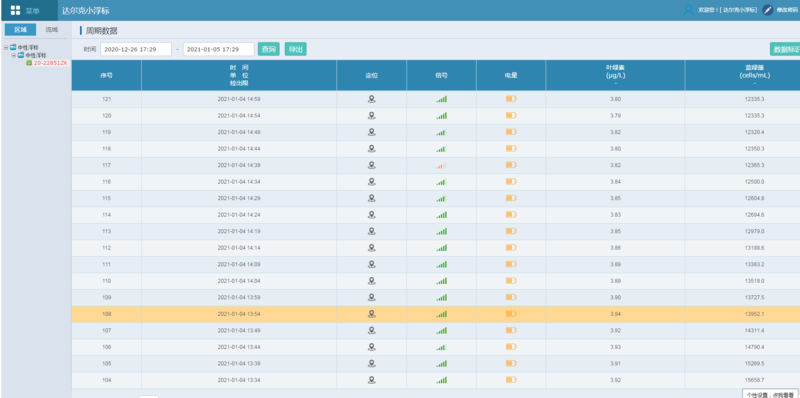Open location pin in highlighted row 108

[x=371, y=314]
